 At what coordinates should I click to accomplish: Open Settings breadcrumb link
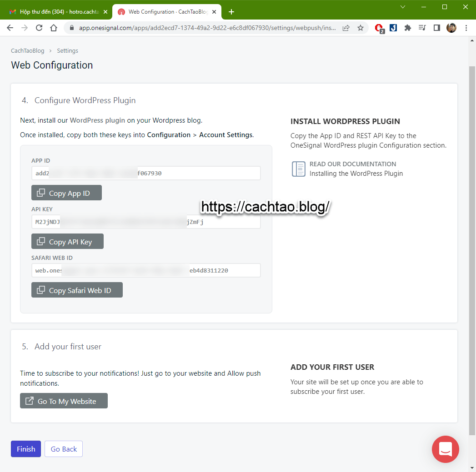(67, 51)
